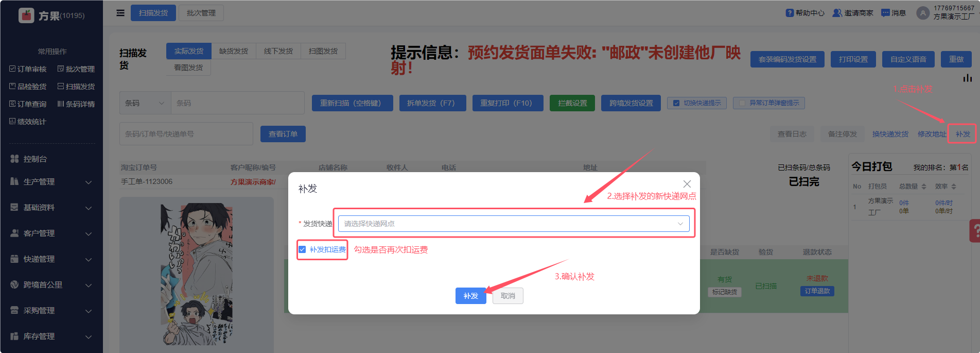Screen dimensions: 980x353
Task: Expand 跨境首公里 menu
Action: (x=51, y=284)
